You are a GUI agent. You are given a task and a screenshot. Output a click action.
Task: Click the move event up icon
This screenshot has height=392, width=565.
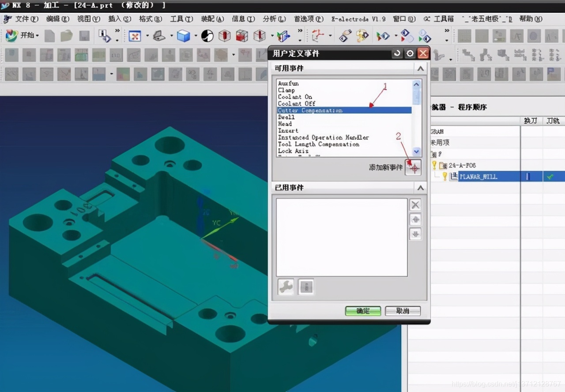tap(415, 219)
